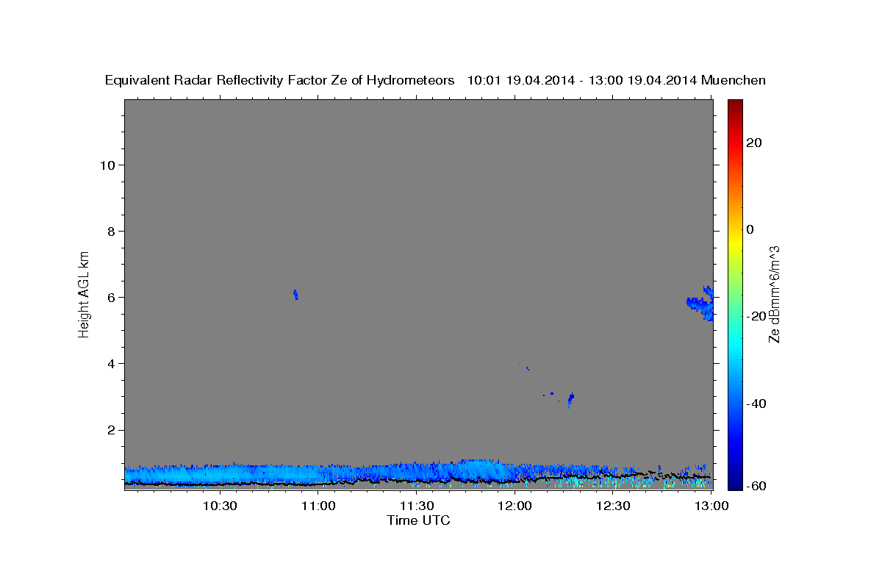
Task: Click the low-level cyan cloud layer near 10:30
Action: click(220, 475)
